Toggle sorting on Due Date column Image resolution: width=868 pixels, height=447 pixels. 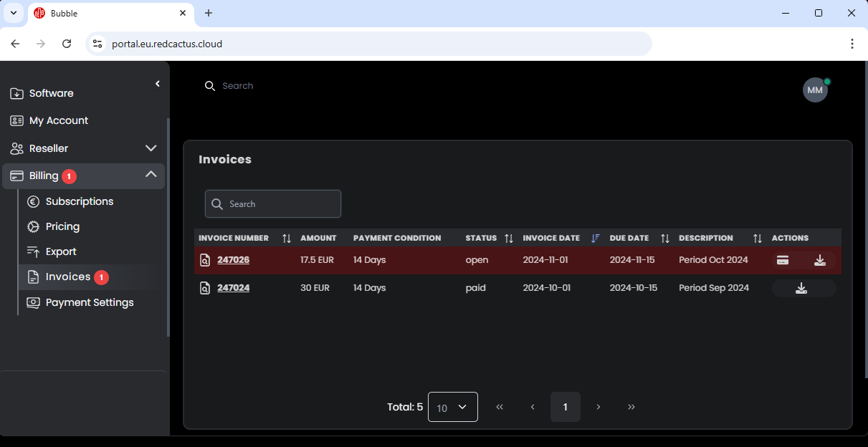665,239
